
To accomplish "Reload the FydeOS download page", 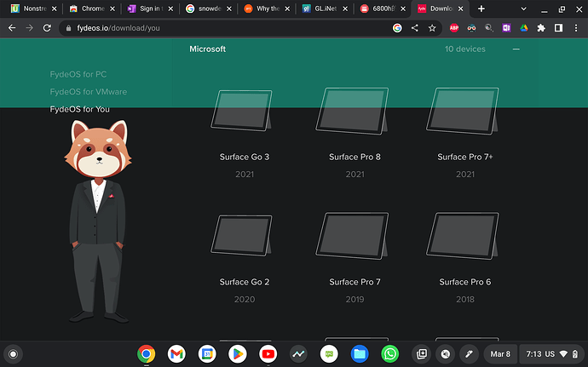I will (47, 28).
